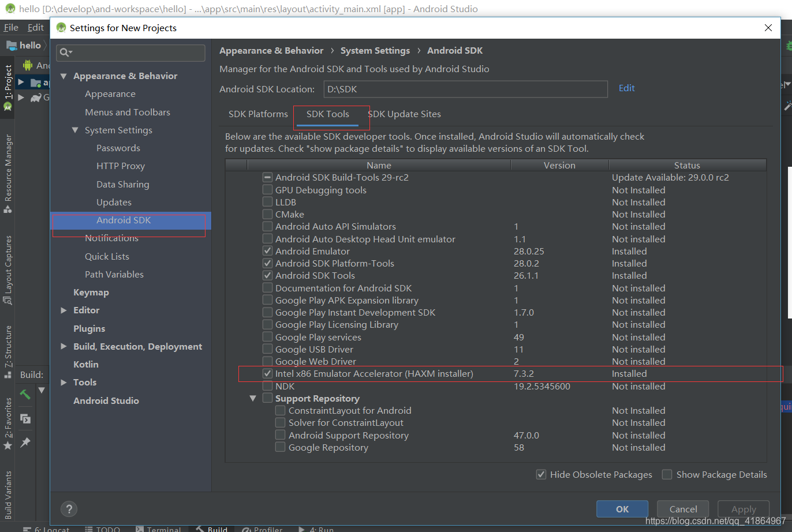The height and width of the screenshot is (532, 792).
Task: Click the search magnifier icon in settings
Action: click(x=64, y=53)
